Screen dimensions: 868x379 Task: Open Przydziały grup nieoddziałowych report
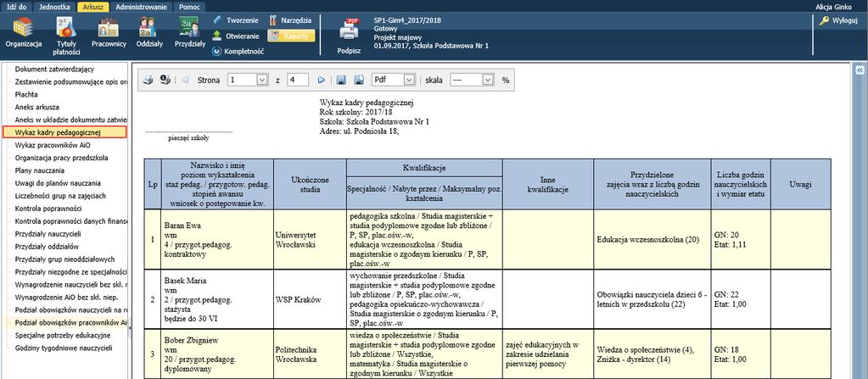point(64,259)
